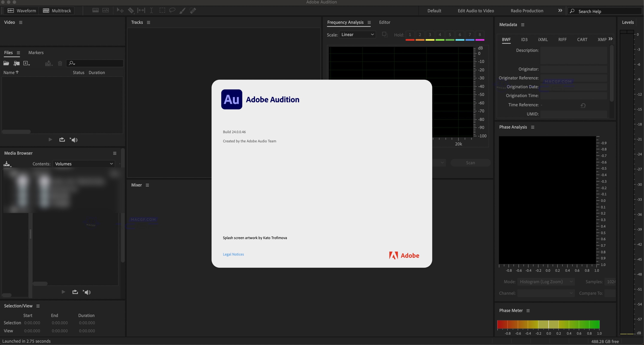Select the Razor tool in toolbar
This screenshot has height=345, width=644.
click(131, 11)
